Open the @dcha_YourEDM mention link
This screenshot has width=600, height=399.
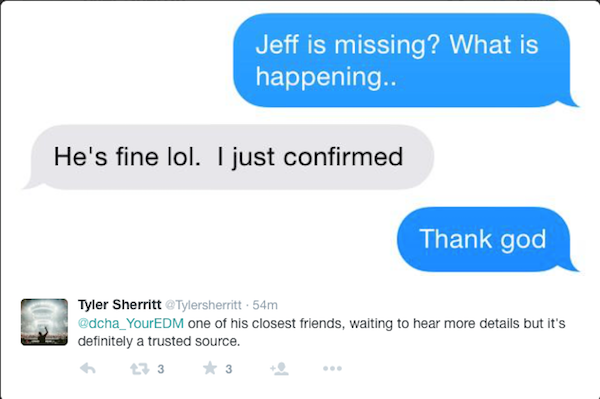131,324
